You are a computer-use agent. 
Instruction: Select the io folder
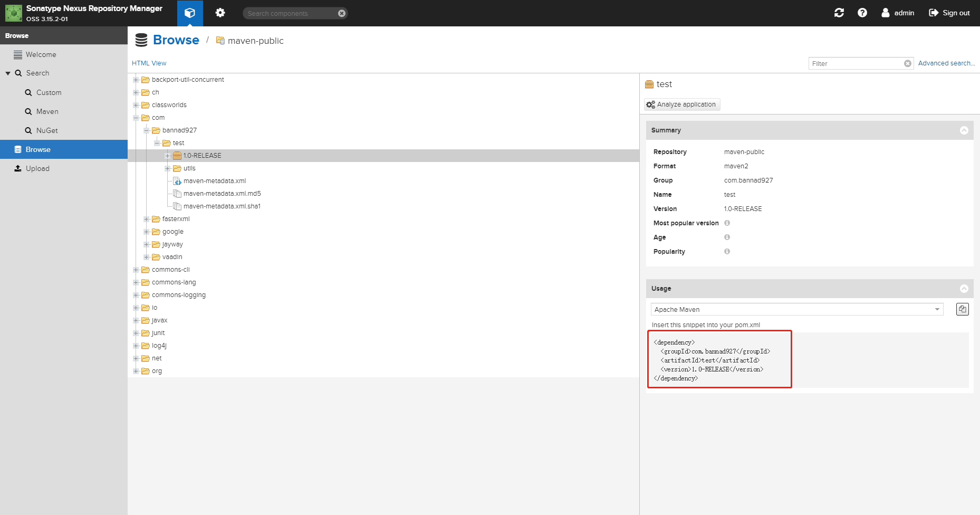tap(155, 308)
